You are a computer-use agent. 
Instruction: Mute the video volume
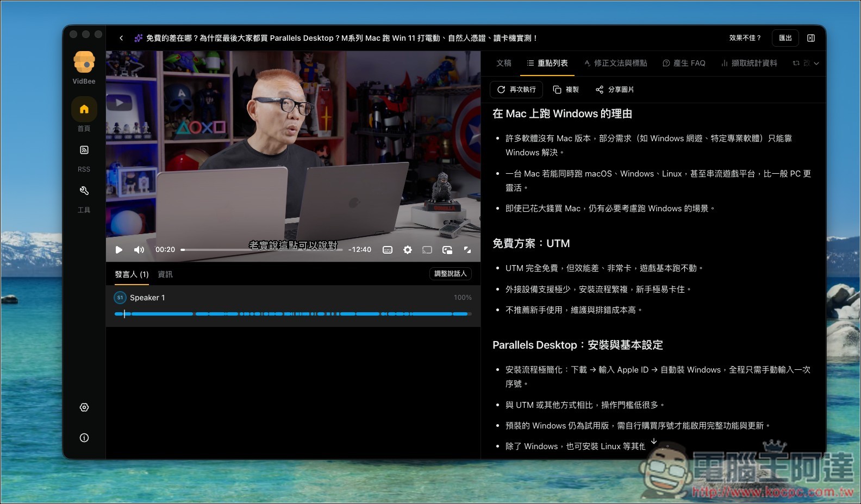(x=139, y=250)
